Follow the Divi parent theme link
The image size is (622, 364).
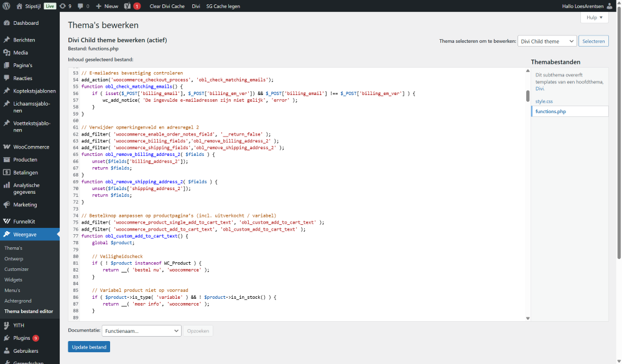540,89
